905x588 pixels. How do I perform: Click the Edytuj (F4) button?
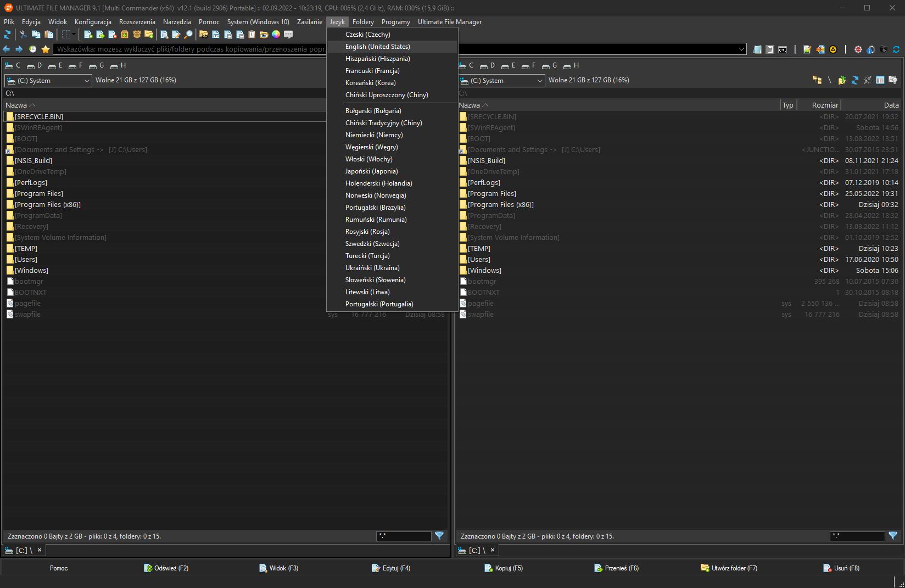tap(391, 568)
